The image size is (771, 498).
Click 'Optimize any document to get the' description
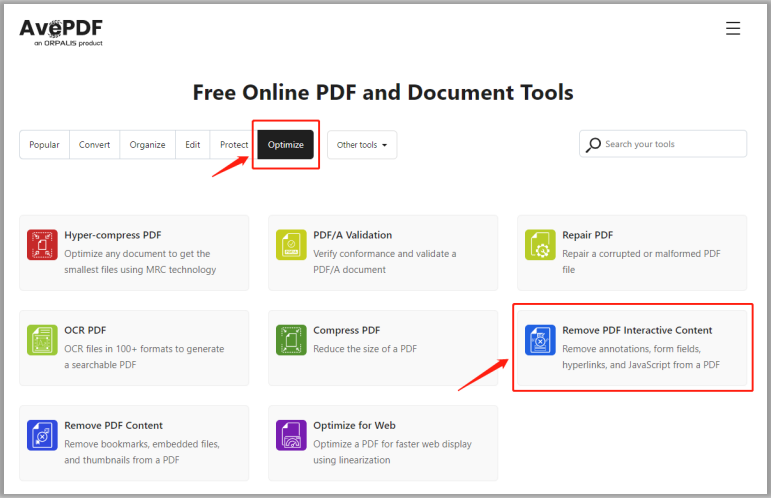click(x=137, y=254)
